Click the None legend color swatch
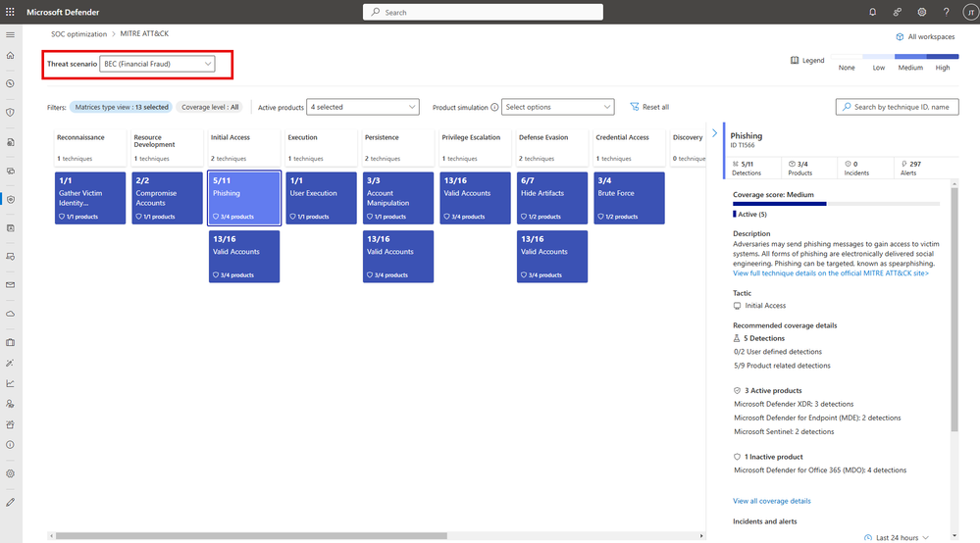This screenshot has width=980, height=543. click(847, 57)
